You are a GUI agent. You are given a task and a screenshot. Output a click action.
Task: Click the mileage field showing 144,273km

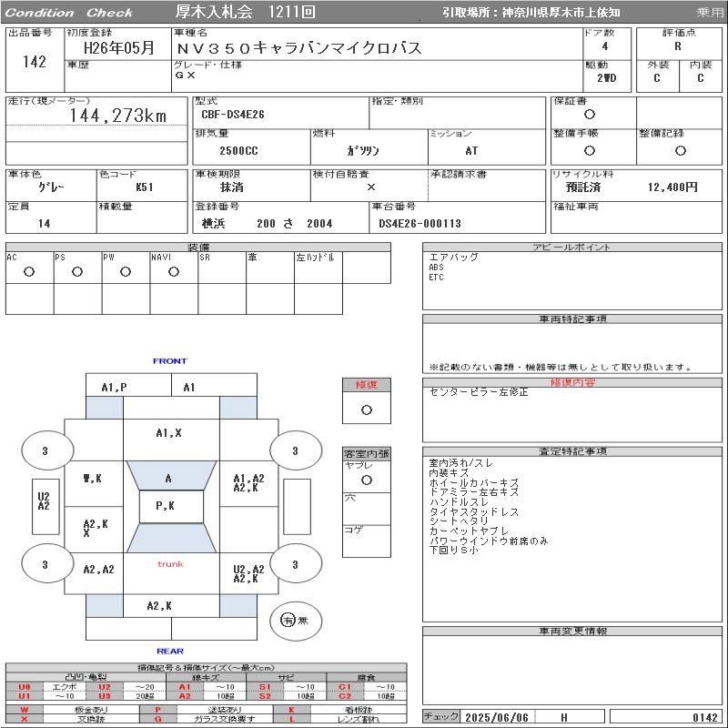(x=118, y=116)
